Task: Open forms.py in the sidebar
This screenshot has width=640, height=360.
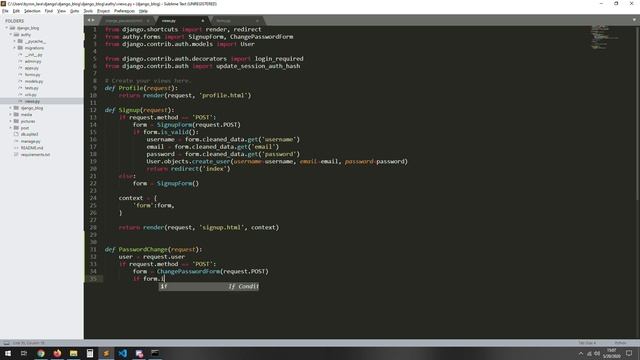Action: pyautogui.click(x=32, y=75)
